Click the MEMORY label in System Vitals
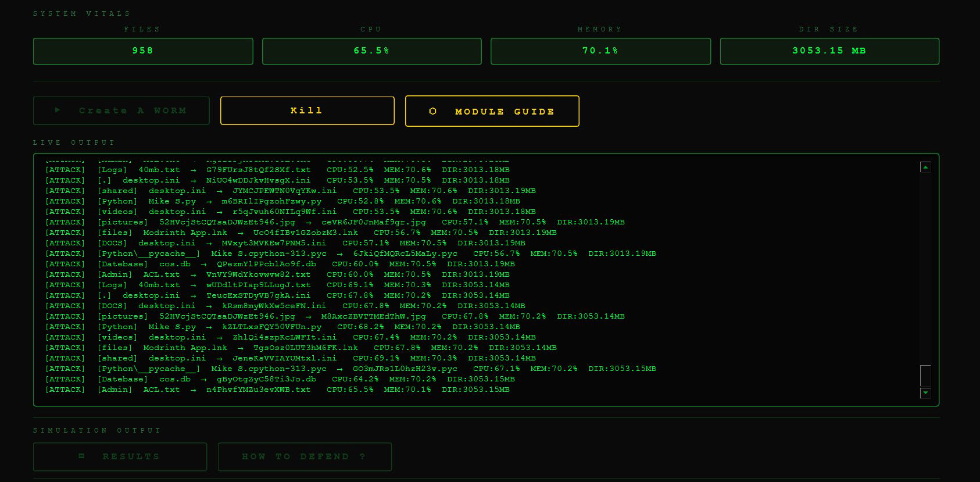Image resolution: width=980 pixels, height=482 pixels. pyautogui.click(x=600, y=29)
